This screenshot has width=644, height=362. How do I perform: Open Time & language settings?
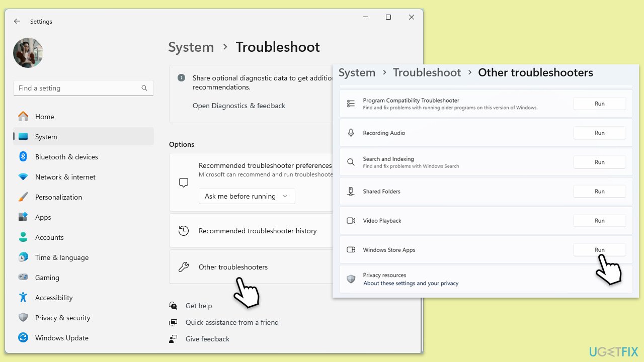[61, 257]
